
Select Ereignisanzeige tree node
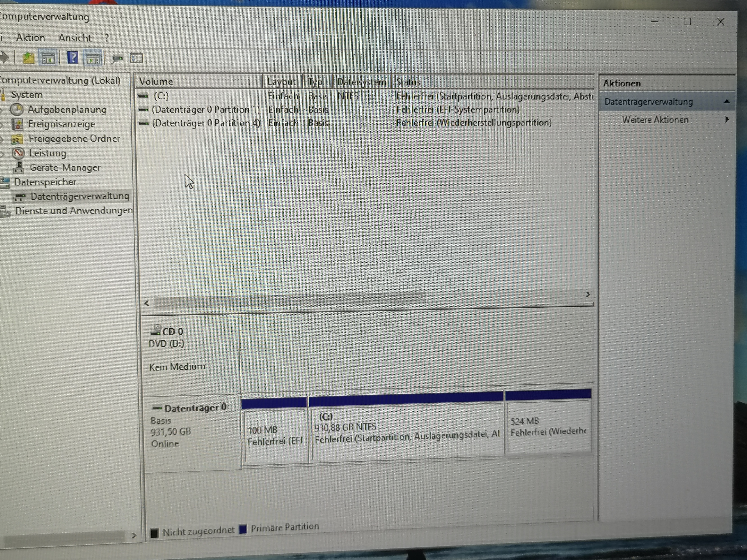(x=61, y=124)
